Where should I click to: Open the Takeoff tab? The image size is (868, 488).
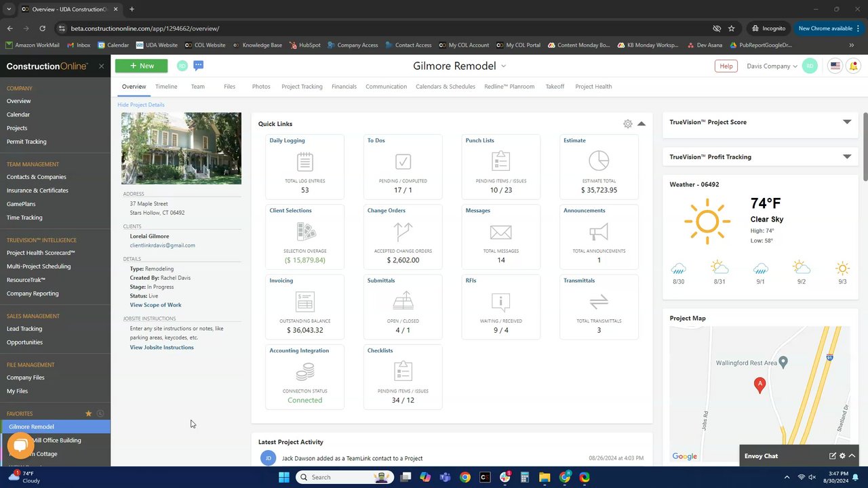[x=555, y=87]
